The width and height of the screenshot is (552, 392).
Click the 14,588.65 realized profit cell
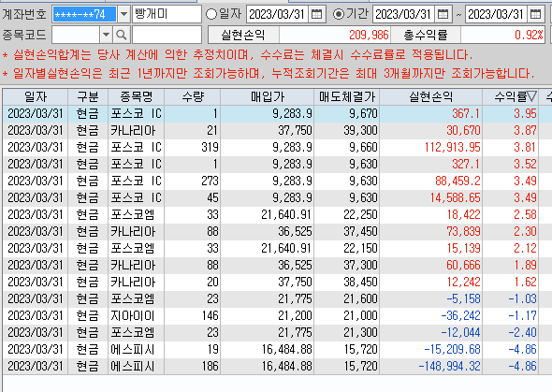(x=431, y=198)
